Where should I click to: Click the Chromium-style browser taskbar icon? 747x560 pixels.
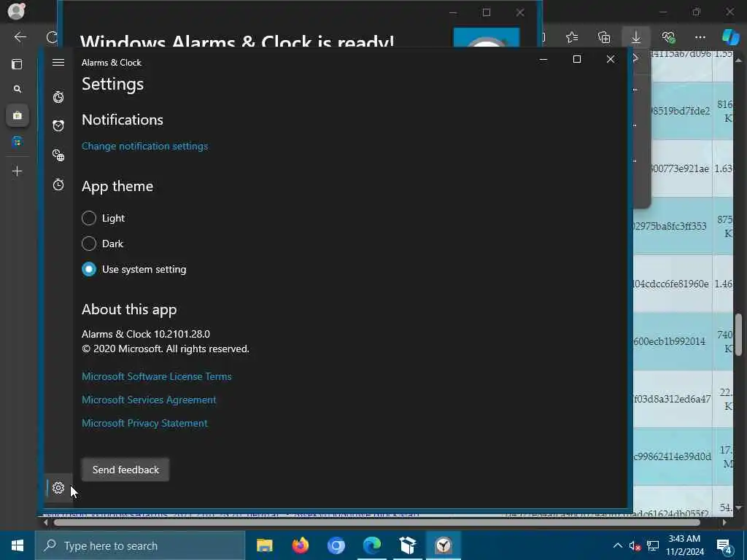(x=336, y=545)
